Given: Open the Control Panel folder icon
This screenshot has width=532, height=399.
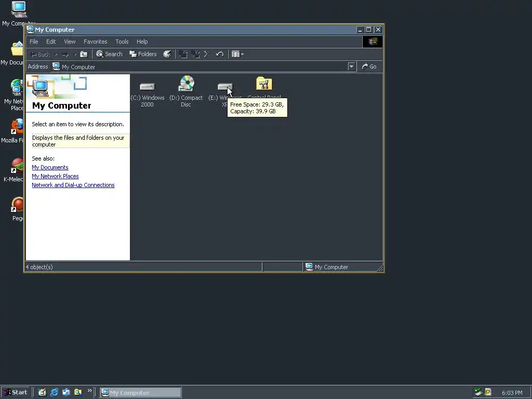Looking at the screenshot, I should [264, 84].
